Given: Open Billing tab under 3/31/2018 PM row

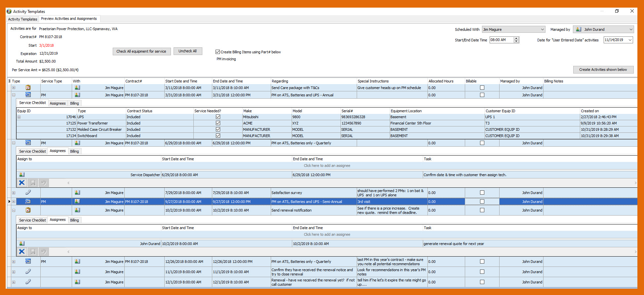Looking at the screenshot, I should point(74,103).
